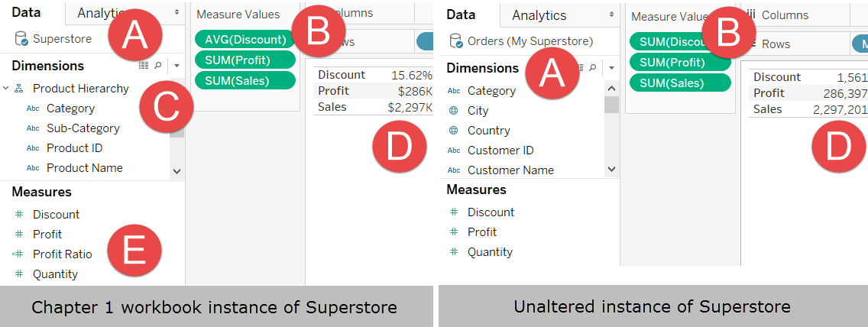Click Dimensions scroll-down arrow in Chapter 1 workbook
Image resolution: width=868 pixels, height=327 pixels.
pyautogui.click(x=177, y=172)
